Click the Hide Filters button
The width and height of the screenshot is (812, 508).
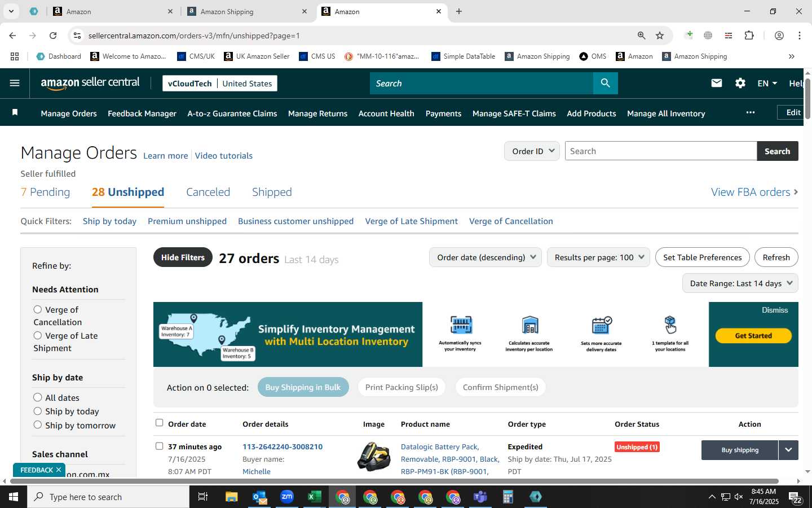[x=183, y=257]
